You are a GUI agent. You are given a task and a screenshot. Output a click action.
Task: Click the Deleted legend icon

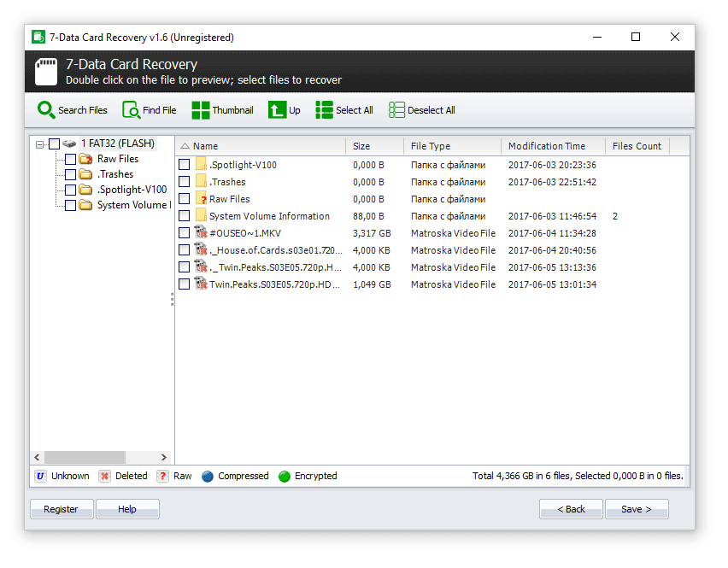pos(104,476)
